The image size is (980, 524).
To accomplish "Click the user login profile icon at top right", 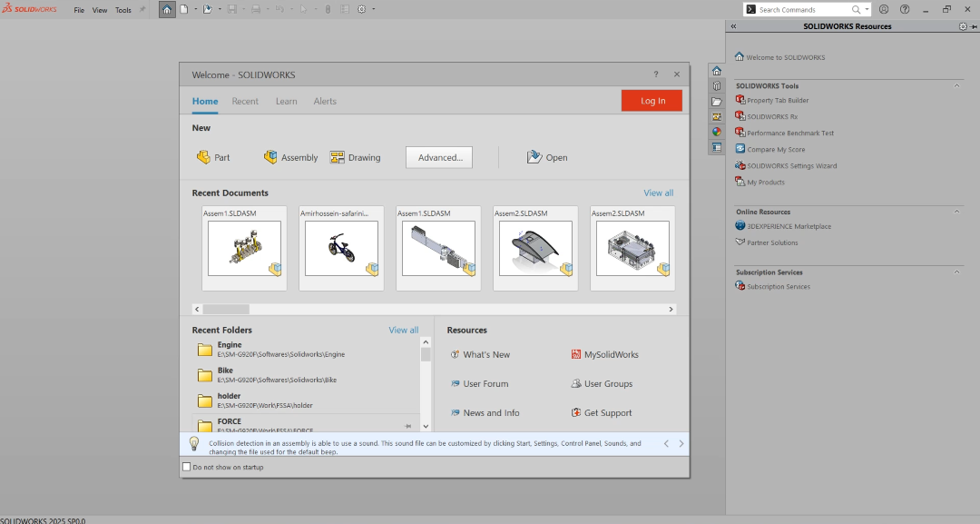I will point(884,9).
